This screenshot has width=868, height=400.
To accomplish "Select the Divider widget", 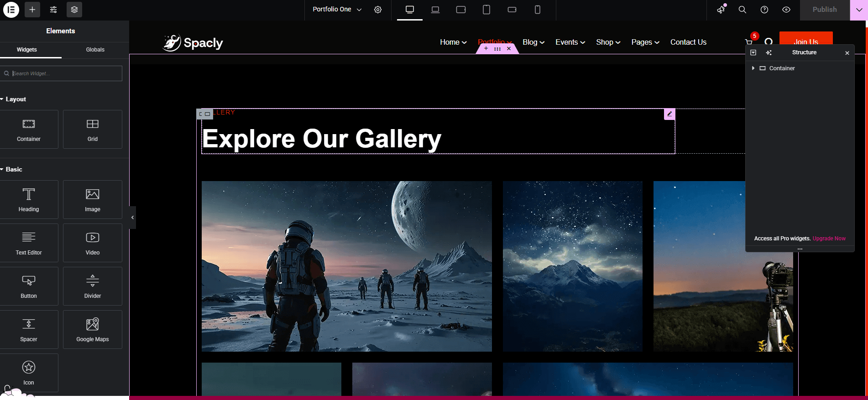I will point(93,286).
